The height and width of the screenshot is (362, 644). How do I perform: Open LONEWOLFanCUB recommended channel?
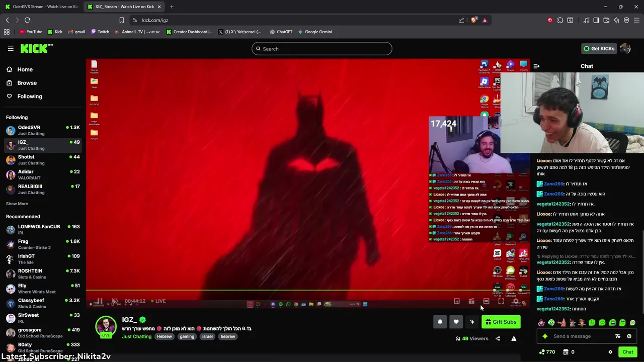point(43,229)
